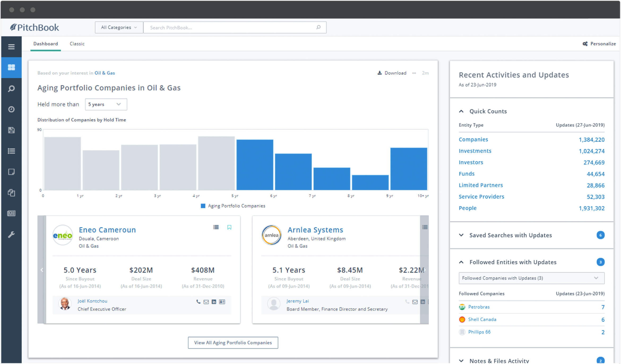This screenshot has width=621, height=364.
Task: Open the lists icon in the sidebar
Action: pyautogui.click(x=11, y=151)
